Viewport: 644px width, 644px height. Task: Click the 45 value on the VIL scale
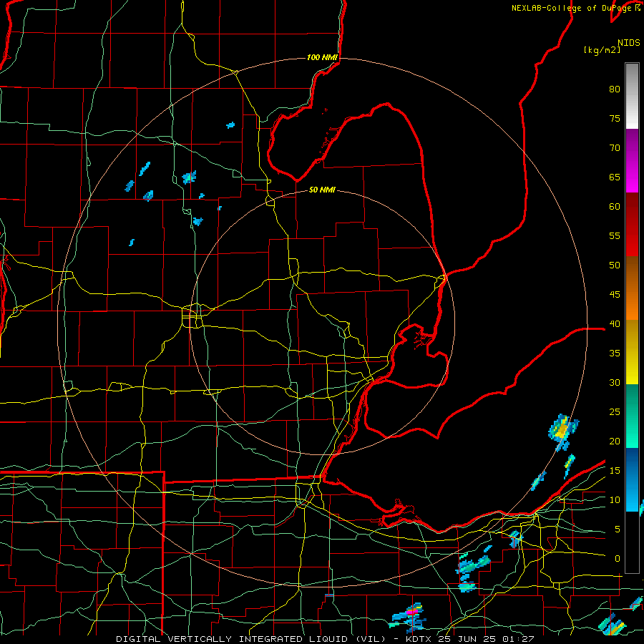[615, 295]
